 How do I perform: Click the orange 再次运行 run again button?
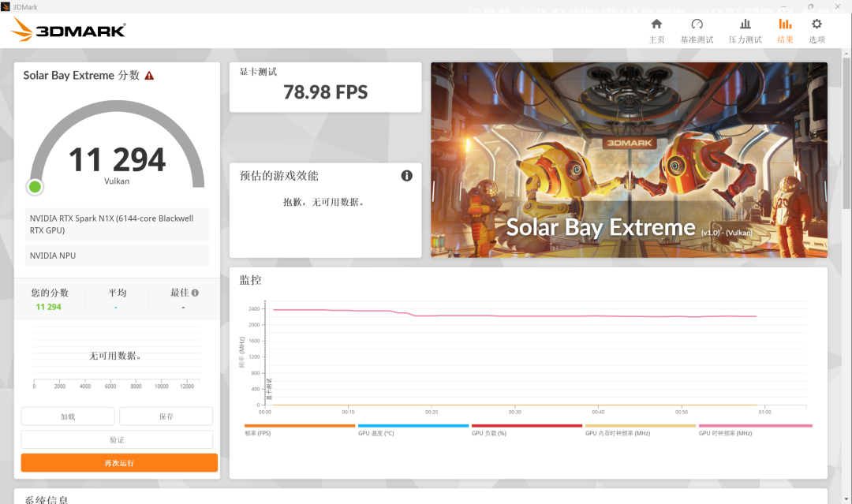coord(120,463)
